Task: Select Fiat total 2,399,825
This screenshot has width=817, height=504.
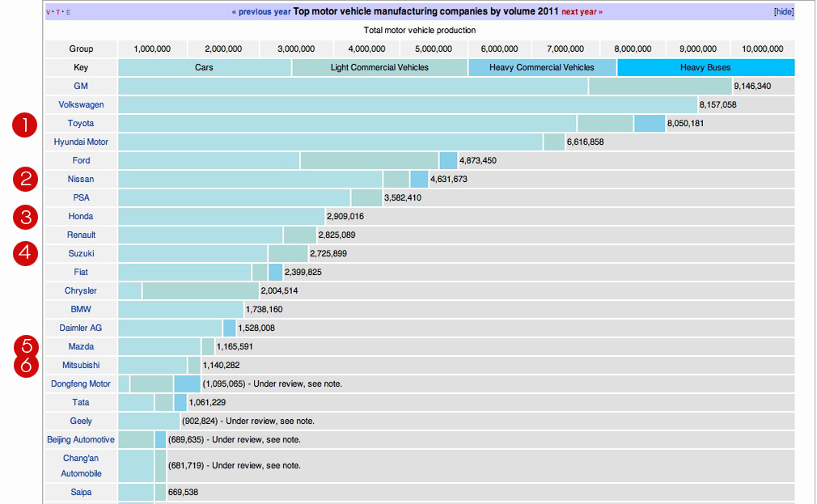Action: tap(303, 272)
